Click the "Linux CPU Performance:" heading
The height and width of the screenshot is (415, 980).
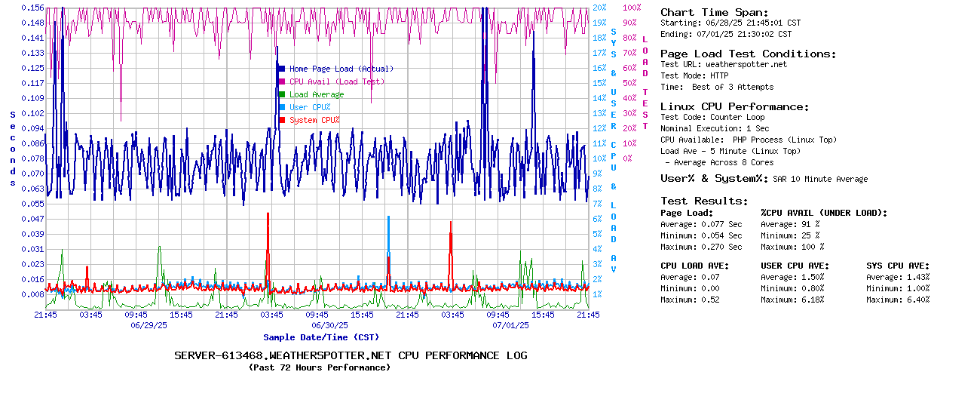(734, 106)
